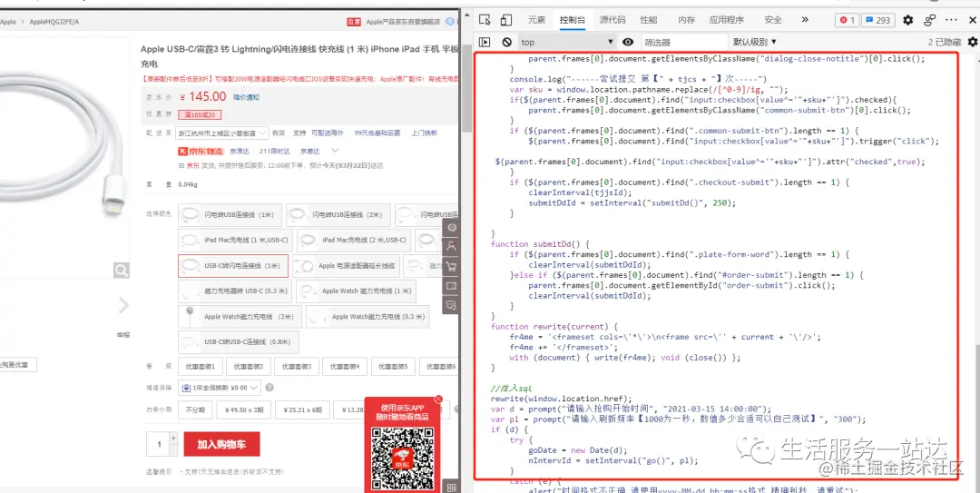Open the feedback chat sidebar icon
This screenshot has width=980, height=493.
coord(451,305)
